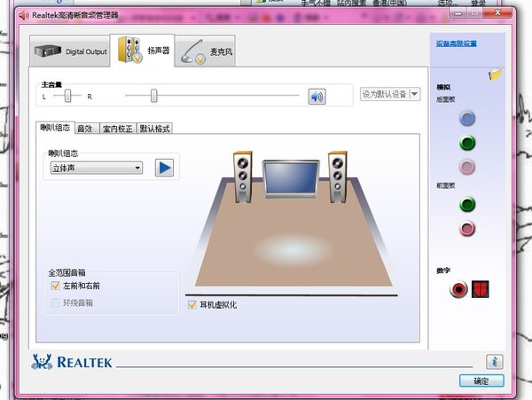Play the speaker test with blue arrow

tap(164, 168)
